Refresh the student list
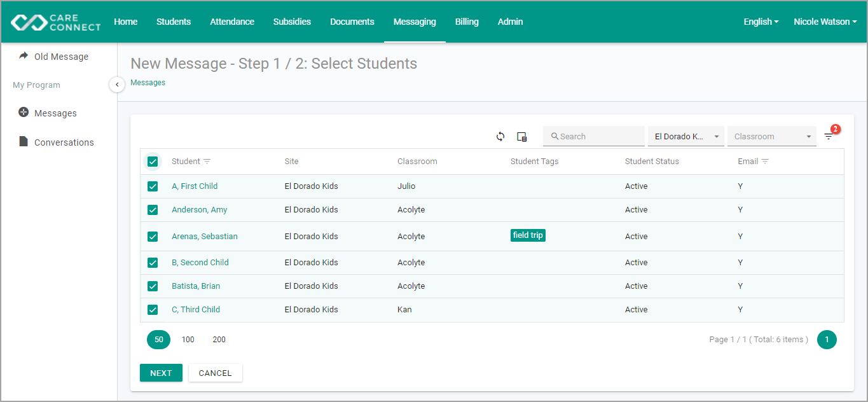Screen dimensions: 868x402 500,136
